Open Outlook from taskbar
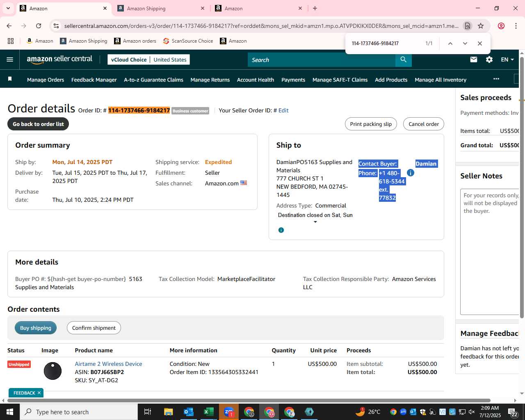The image size is (525, 420). (x=188, y=412)
